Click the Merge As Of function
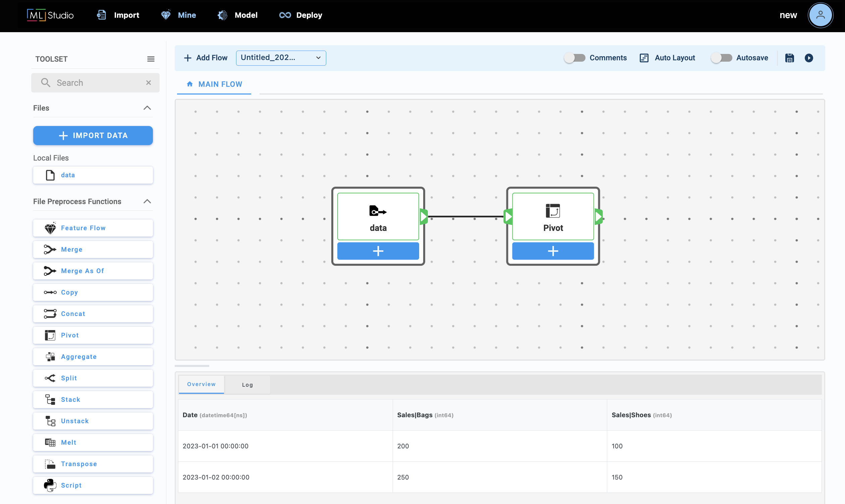845x504 pixels. coord(93,271)
